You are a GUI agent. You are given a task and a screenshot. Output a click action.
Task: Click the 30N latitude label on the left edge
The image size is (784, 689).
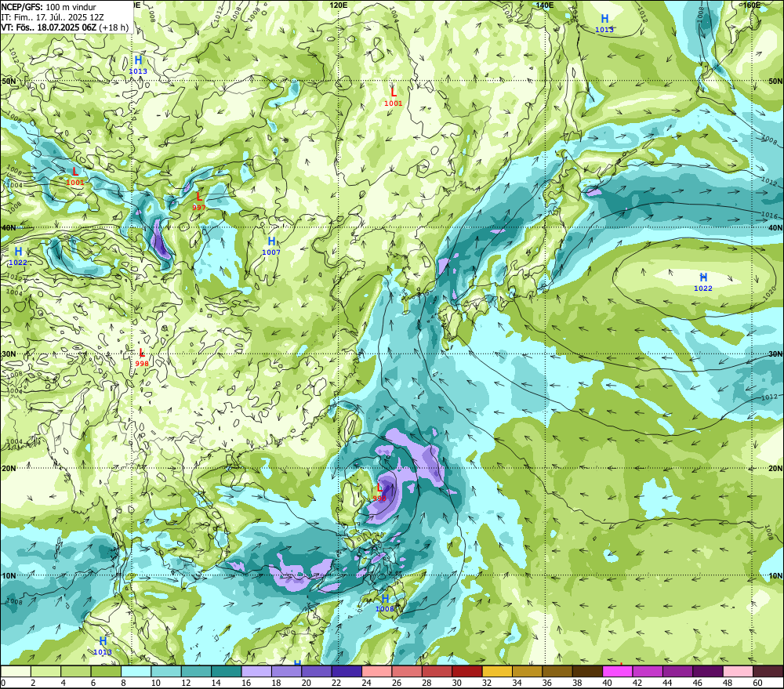(9, 354)
